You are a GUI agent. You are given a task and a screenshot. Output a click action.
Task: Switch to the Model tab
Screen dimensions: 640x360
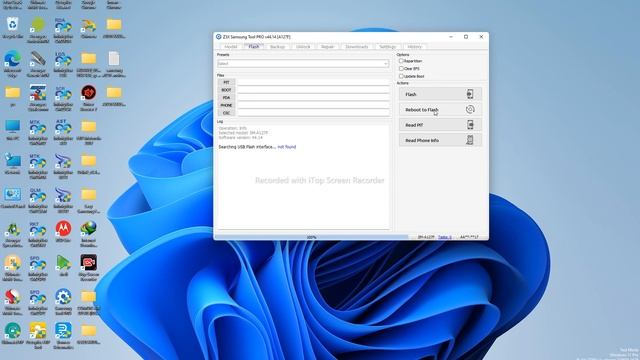click(x=231, y=47)
